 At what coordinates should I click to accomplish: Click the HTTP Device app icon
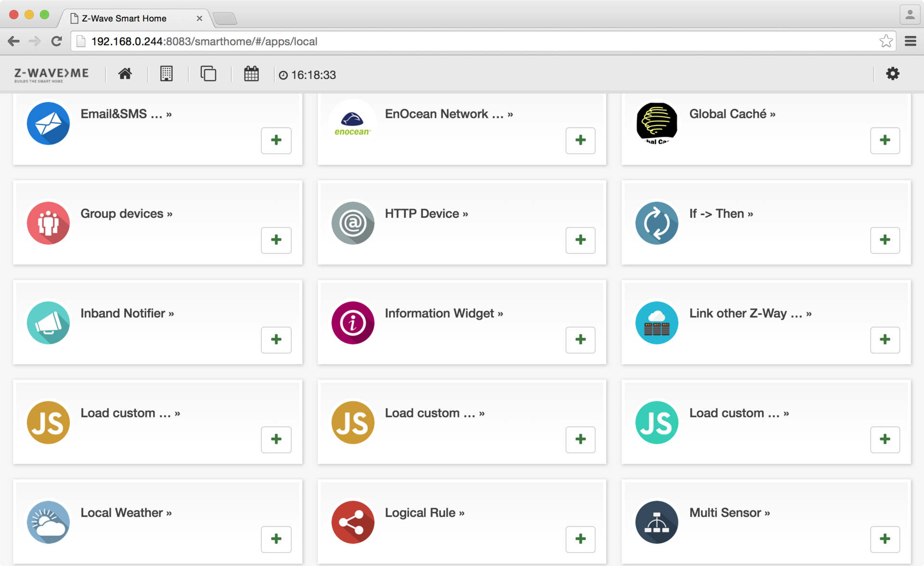point(353,221)
